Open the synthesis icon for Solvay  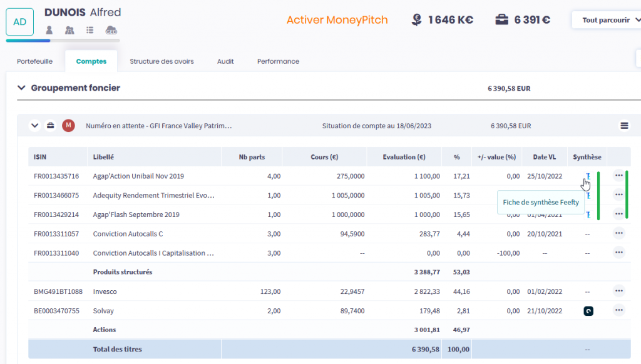(x=588, y=311)
